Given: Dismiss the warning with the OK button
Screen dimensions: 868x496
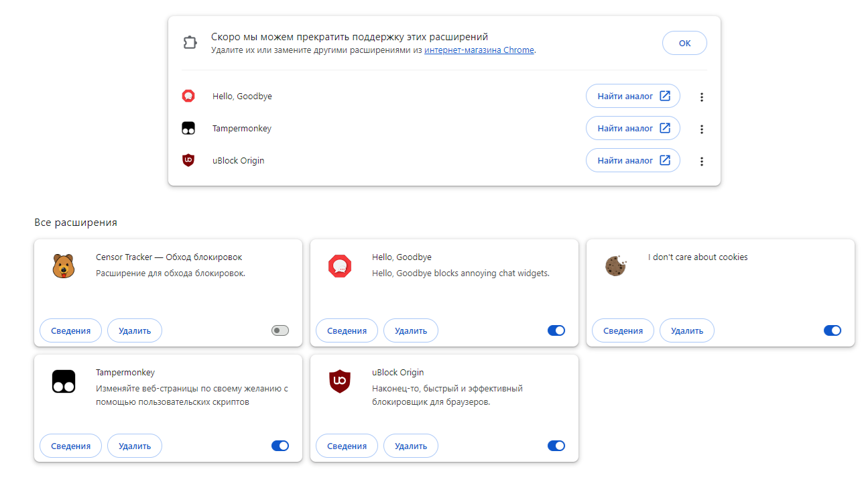Looking at the screenshot, I should click(x=684, y=43).
